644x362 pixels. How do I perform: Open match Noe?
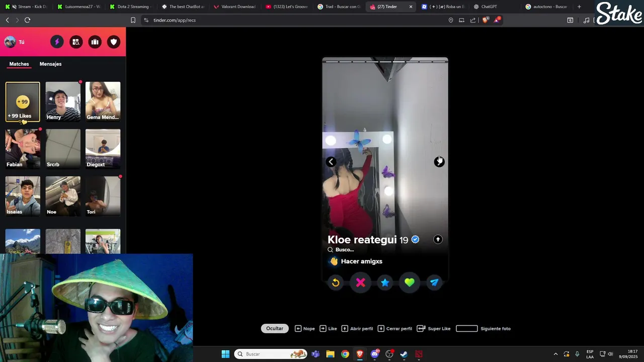tap(63, 196)
